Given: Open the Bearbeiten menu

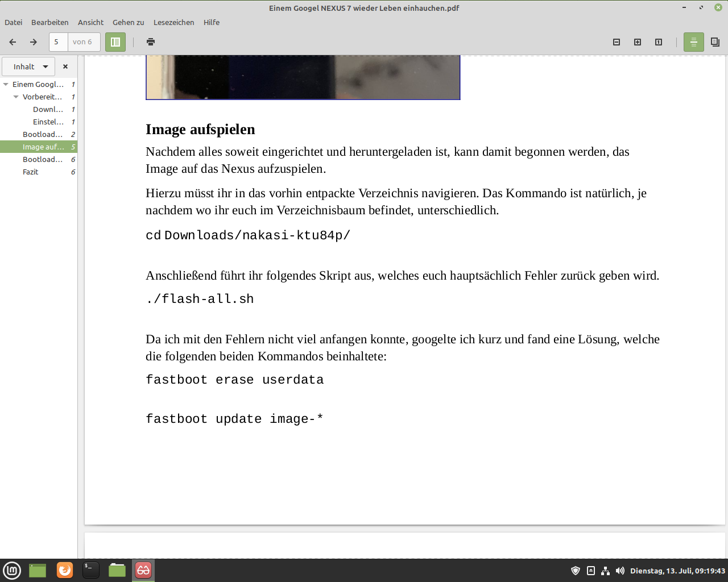Looking at the screenshot, I should click(50, 22).
